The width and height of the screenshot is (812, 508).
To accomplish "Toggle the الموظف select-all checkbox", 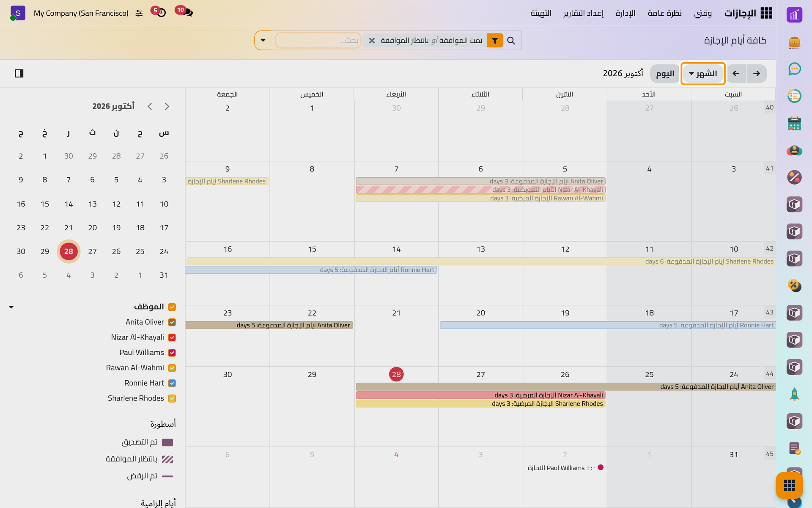I will point(172,307).
